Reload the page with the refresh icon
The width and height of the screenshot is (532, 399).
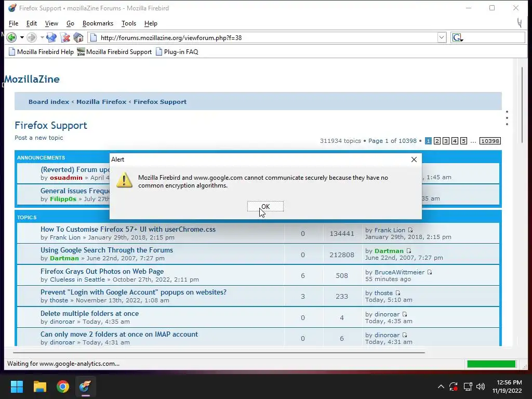[x=51, y=37]
